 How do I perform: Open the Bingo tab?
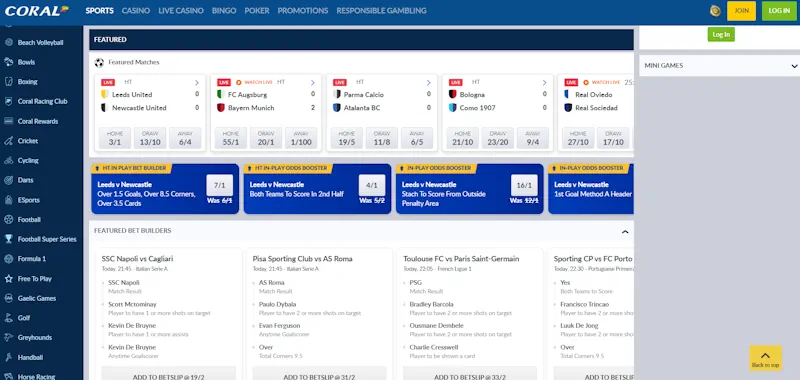[224, 11]
